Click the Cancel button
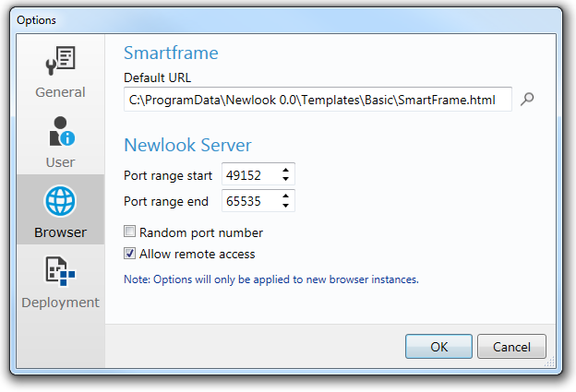The image size is (576, 392). pos(511,347)
